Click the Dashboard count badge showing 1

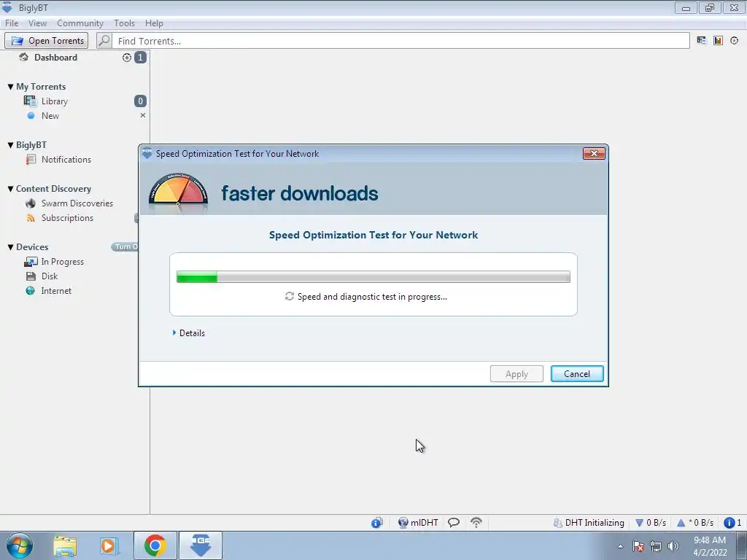click(140, 58)
